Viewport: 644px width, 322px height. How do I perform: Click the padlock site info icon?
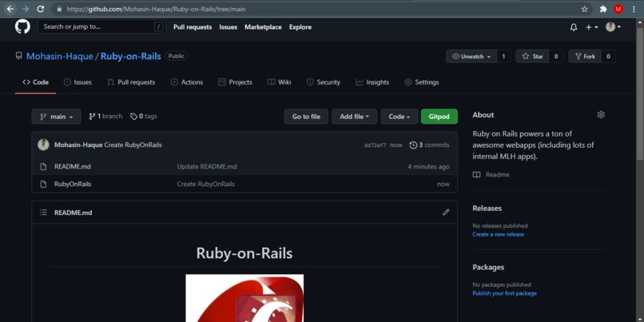tap(60, 9)
